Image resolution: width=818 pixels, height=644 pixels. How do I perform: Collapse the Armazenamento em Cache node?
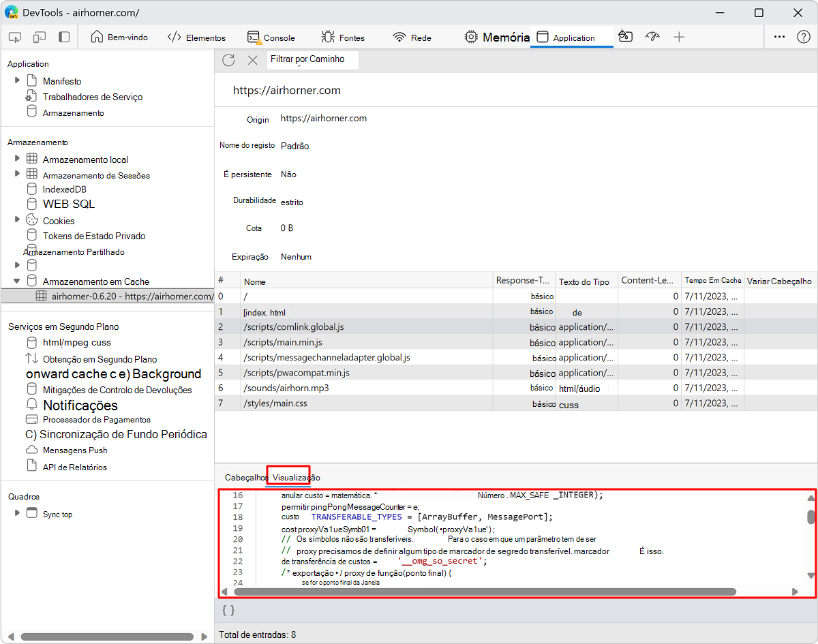point(18,281)
